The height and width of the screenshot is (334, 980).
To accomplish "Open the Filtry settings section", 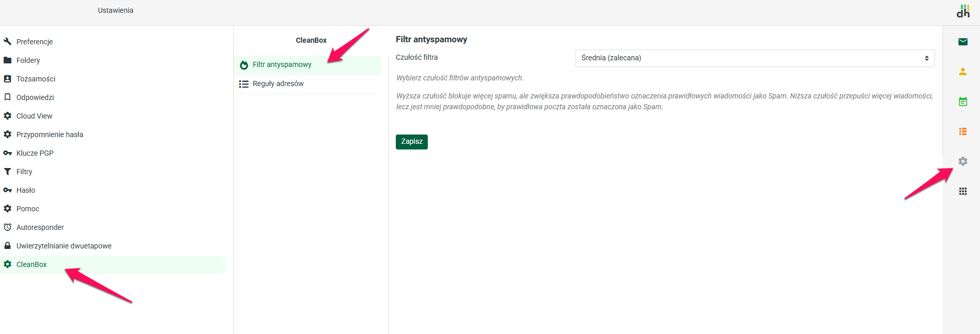I will pos(24,172).
